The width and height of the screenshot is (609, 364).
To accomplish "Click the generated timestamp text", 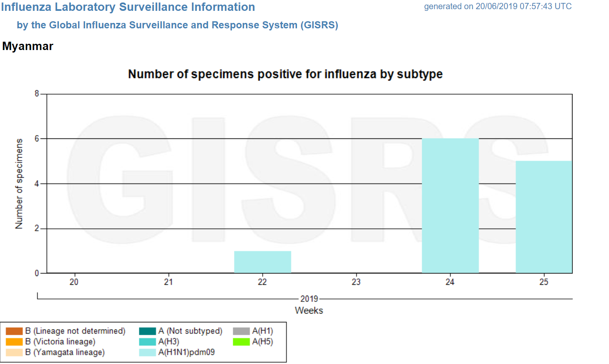I will [498, 6].
